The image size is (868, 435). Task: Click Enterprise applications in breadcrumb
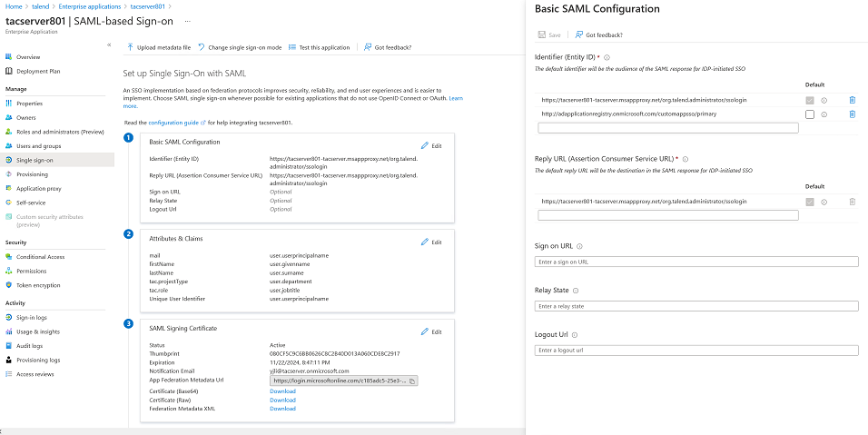pos(89,5)
